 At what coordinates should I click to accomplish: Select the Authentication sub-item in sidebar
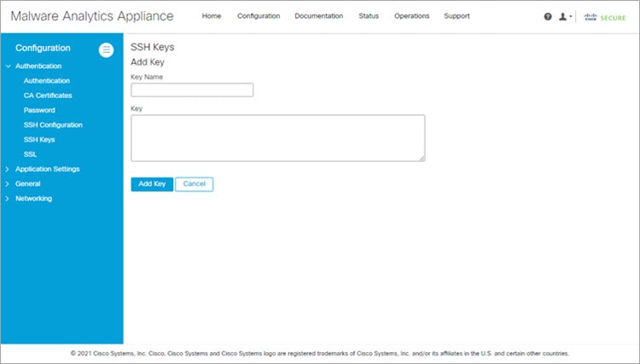click(x=47, y=81)
